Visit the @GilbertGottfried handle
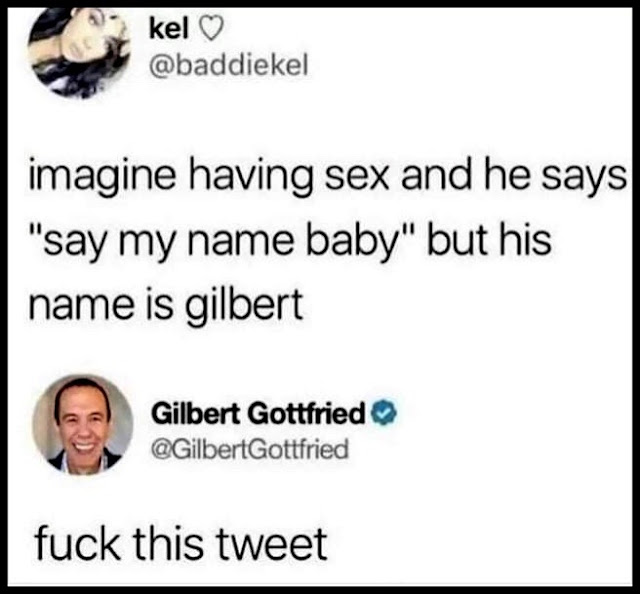Viewport: 640px width, 594px height. pos(250,448)
